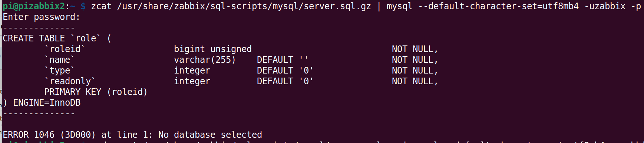Click the zcat command word

coord(101,6)
